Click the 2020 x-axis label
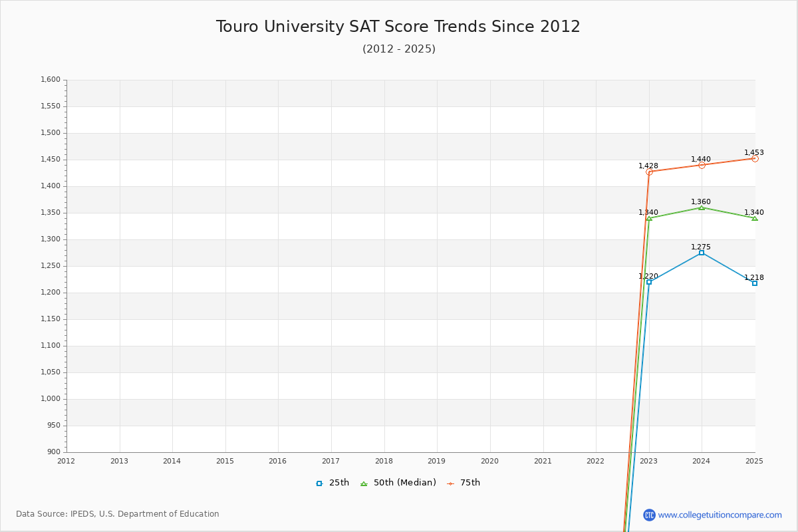This screenshot has width=798, height=532. tap(489, 461)
